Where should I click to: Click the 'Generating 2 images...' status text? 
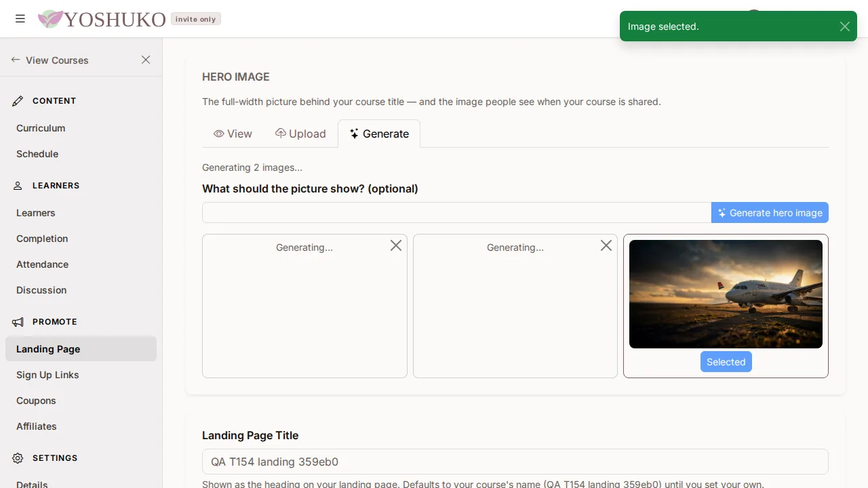click(252, 167)
